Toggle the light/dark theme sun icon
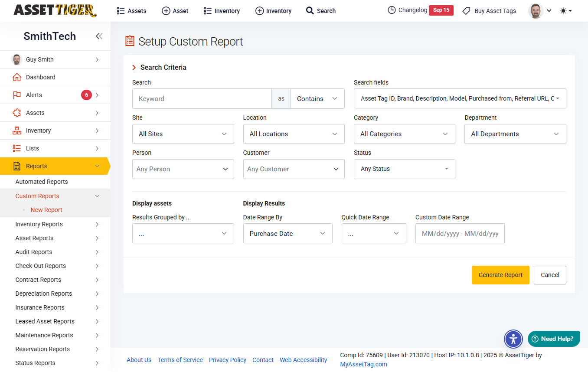The image size is (588, 372). click(563, 10)
